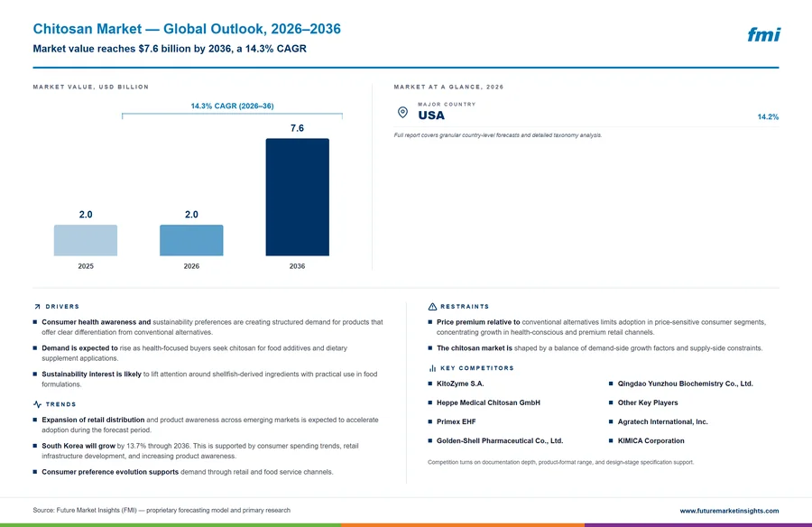The height and width of the screenshot is (527, 812).
Task: Select the 2026 medium blue bar
Action: coord(191,240)
